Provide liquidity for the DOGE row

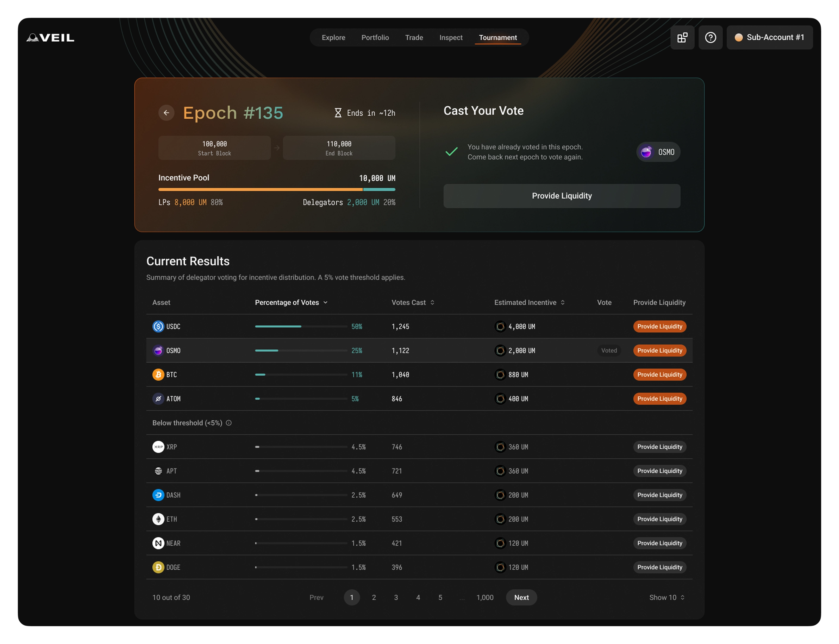click(660, 567)
